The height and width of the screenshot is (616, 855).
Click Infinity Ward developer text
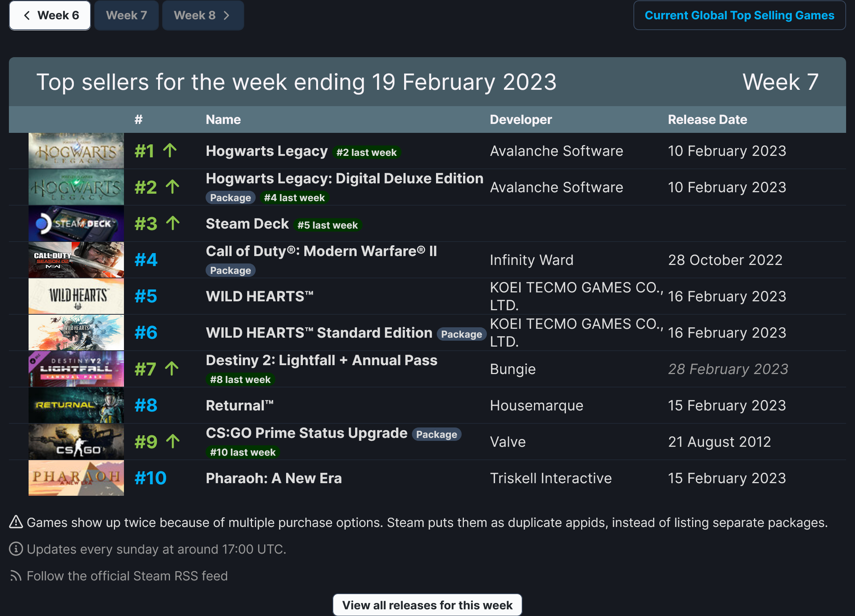pyautogui.click(x=531, y=260)
